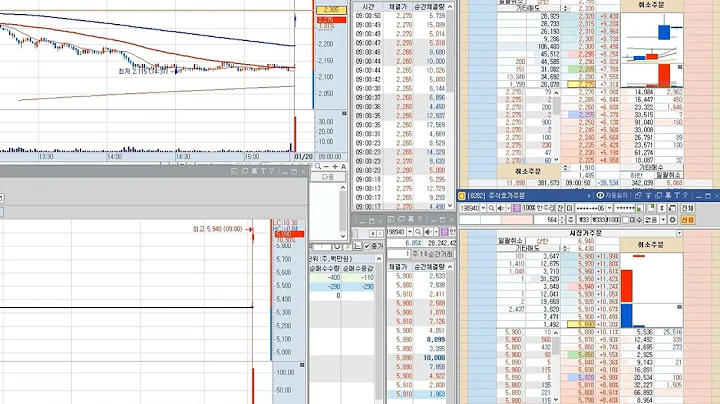Open the speaker options dropdown arrow in order window

509,208
